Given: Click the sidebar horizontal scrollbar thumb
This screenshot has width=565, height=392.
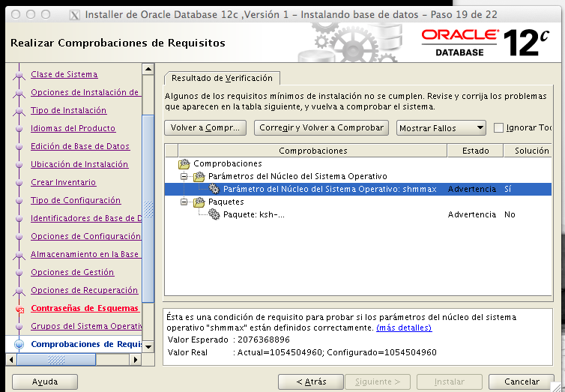Looking at the screenshot, I should 56,360.
